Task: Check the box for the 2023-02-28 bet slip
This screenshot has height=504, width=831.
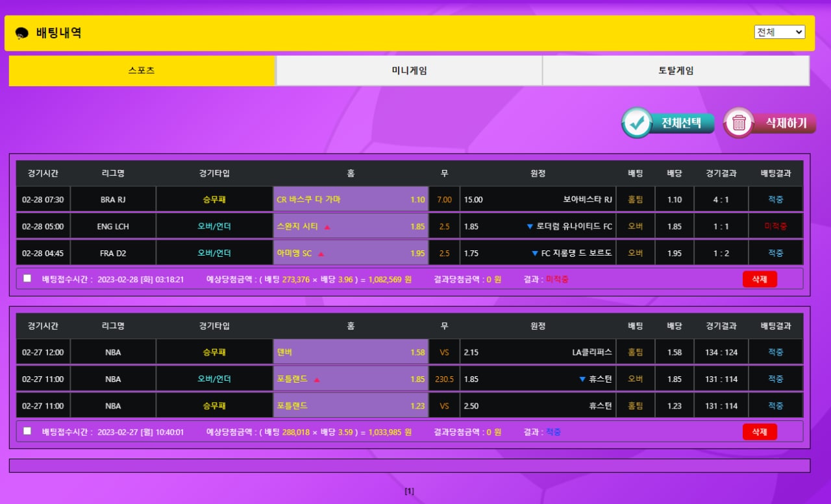Action: 27,278
